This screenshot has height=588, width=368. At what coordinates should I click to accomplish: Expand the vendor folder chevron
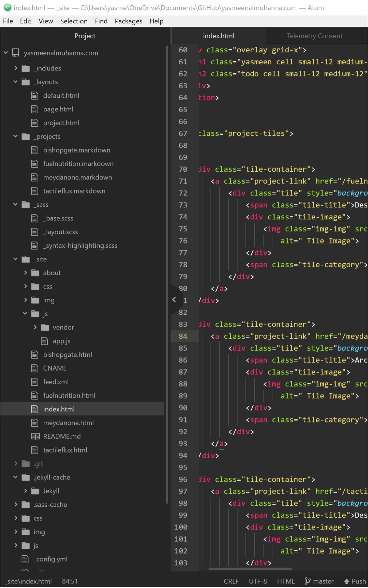[x=35, y=327]
